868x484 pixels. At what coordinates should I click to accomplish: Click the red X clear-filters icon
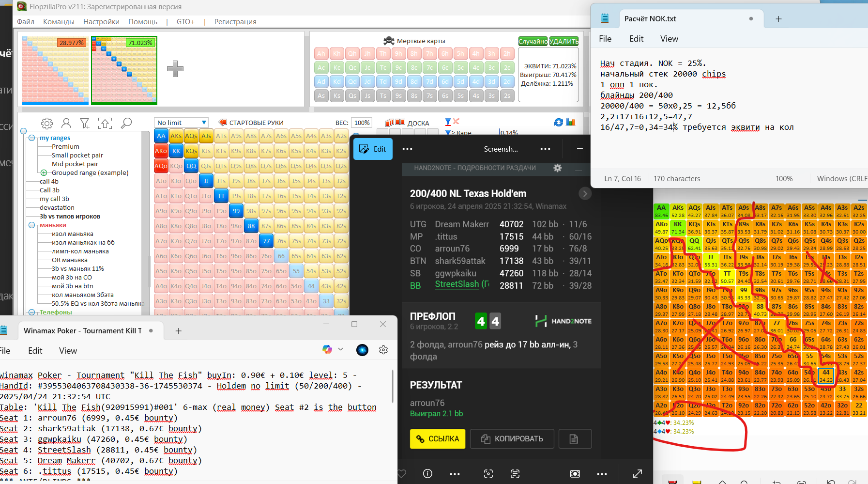456,121
